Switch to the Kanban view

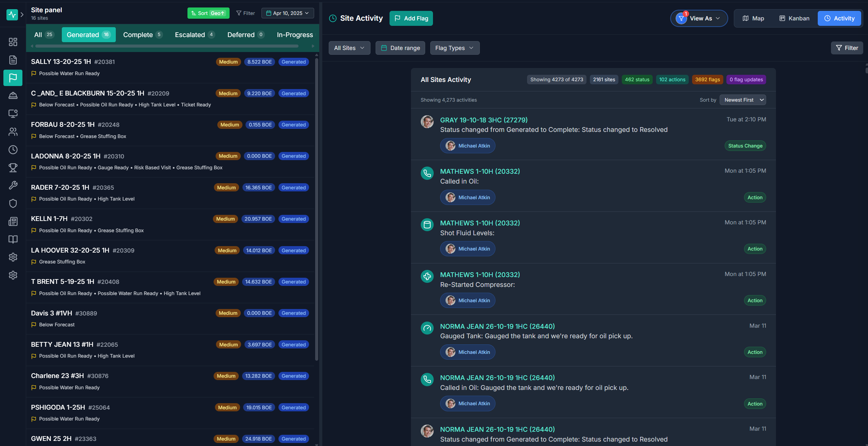(795, 18)
